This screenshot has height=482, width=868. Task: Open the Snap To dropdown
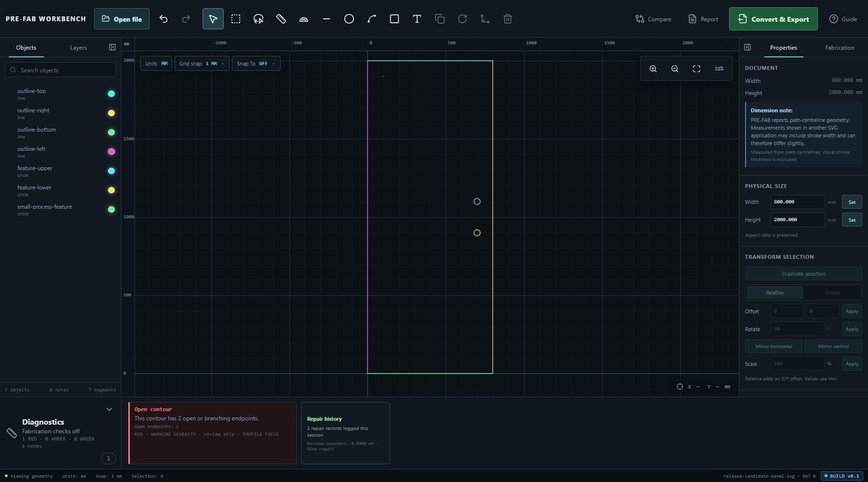click(x=256, y=64)
